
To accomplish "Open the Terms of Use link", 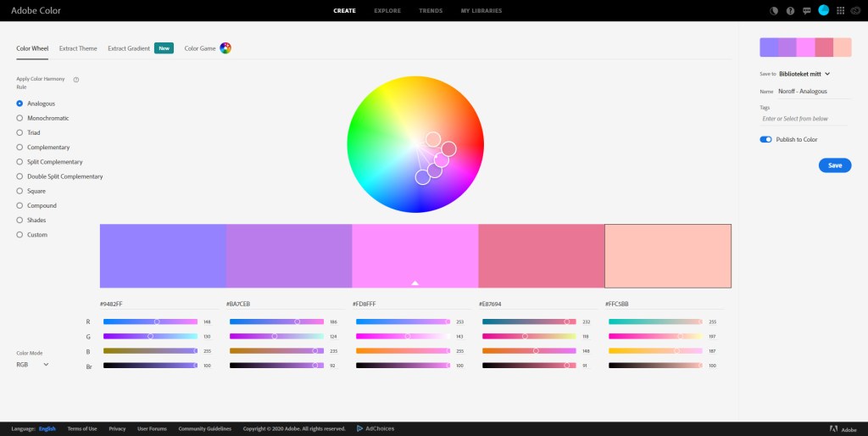I will coord(82,428).
